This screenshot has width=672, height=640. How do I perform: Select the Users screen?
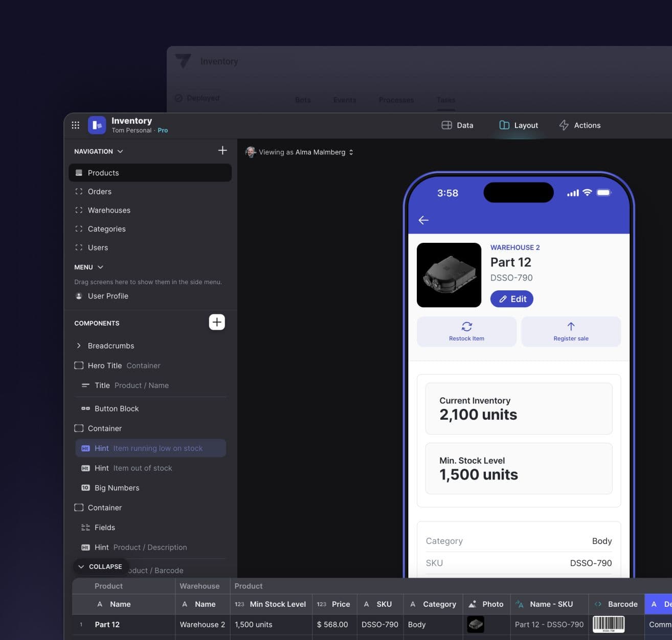pos(150,247)
